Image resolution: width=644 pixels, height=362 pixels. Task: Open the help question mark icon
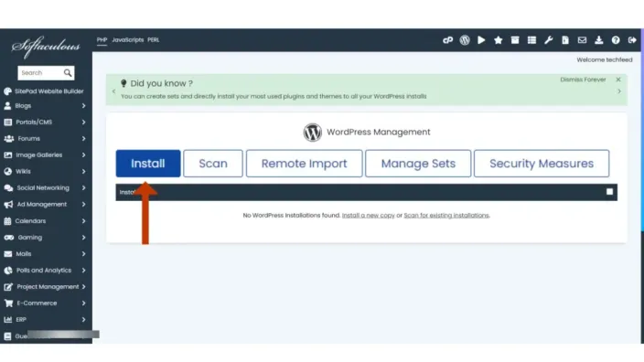pos(616,40)
